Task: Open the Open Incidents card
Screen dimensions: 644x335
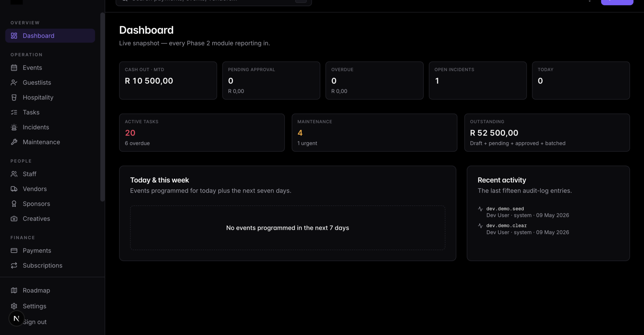Action: tap(478, 80)
